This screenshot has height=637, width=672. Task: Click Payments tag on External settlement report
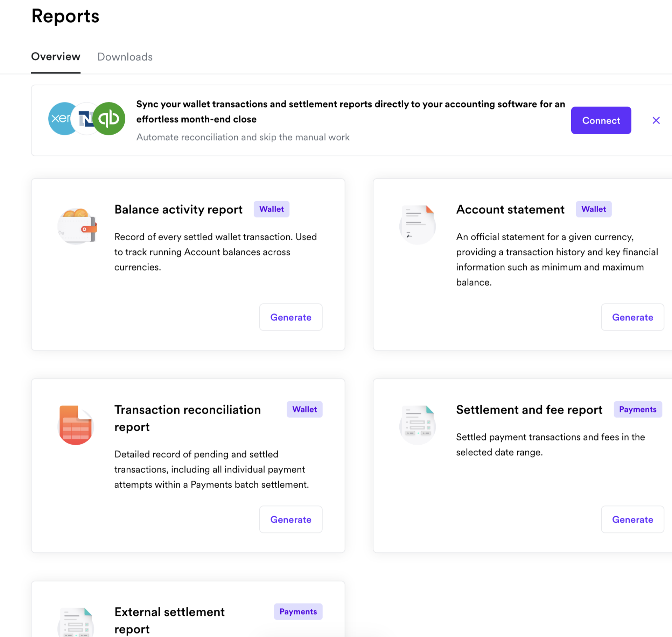coord(298,611)
